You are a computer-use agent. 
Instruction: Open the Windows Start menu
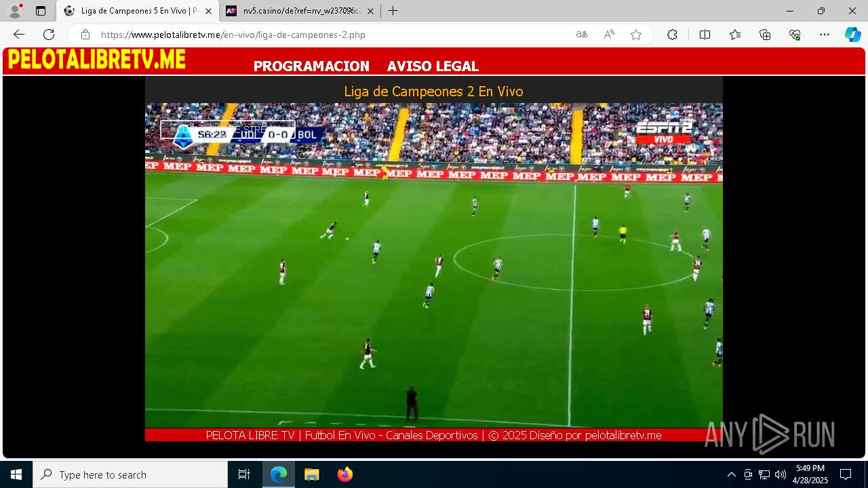(x=16, y=474)
